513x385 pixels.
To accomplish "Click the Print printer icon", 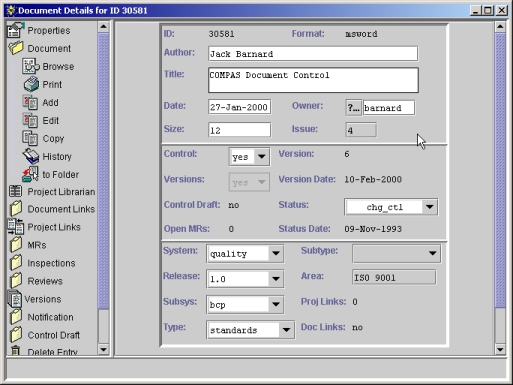I will pyautogui.click(x=31, y=84).
